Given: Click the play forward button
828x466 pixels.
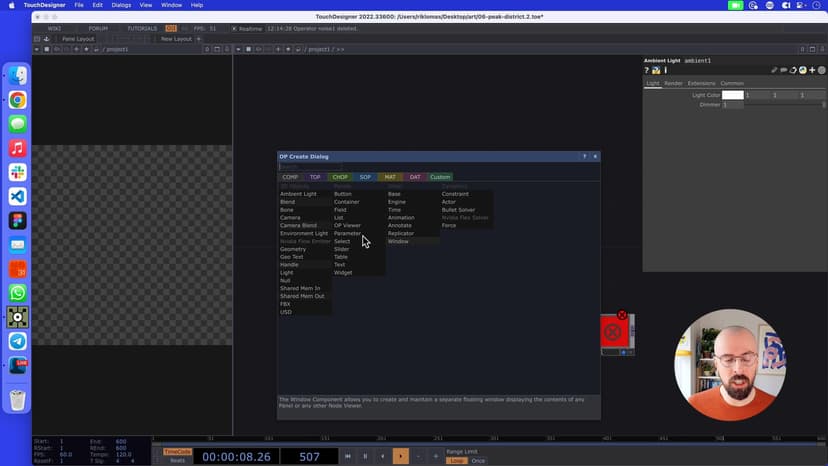Looking at the screenshot, I should (400, 456).
